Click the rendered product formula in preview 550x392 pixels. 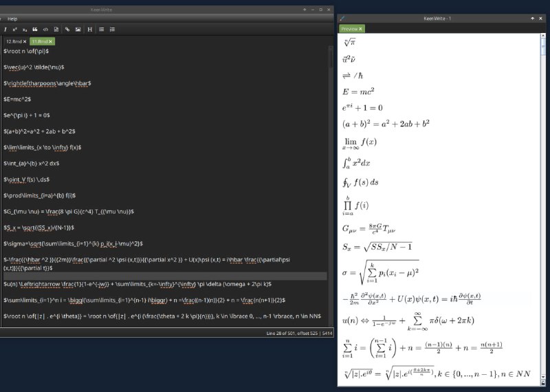355,206
